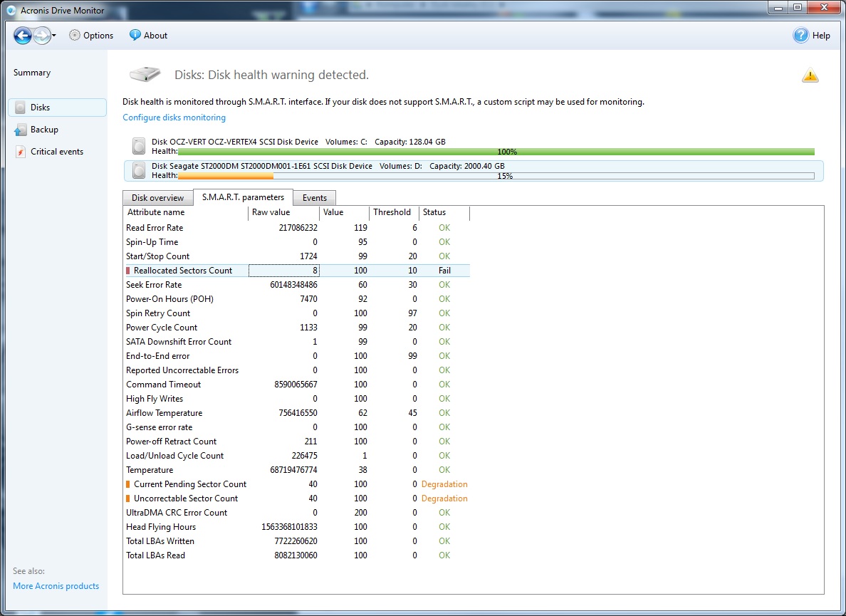Select the Total LBAs Read row

pyautogui.click(x=297, y=555)
